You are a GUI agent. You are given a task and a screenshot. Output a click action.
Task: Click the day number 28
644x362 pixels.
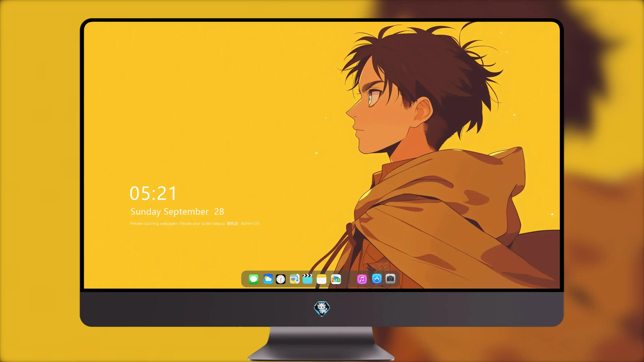coord(219,212)
